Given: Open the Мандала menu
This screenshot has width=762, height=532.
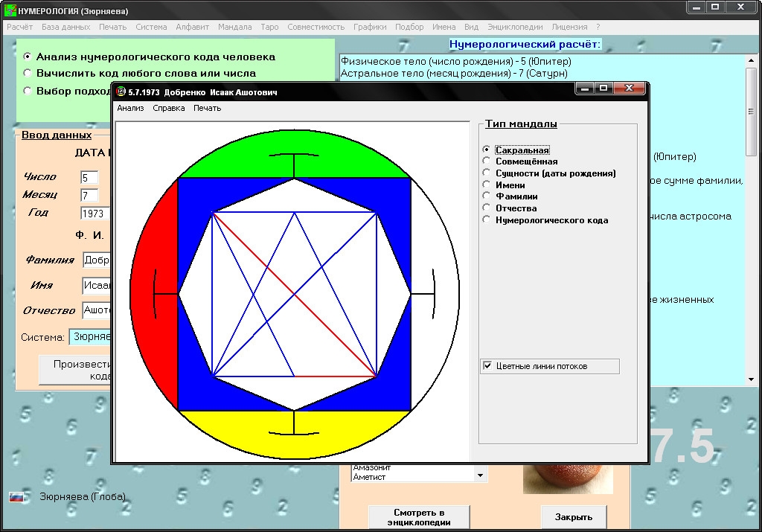Looking at the screenshot, I should (x=234, y=28).
